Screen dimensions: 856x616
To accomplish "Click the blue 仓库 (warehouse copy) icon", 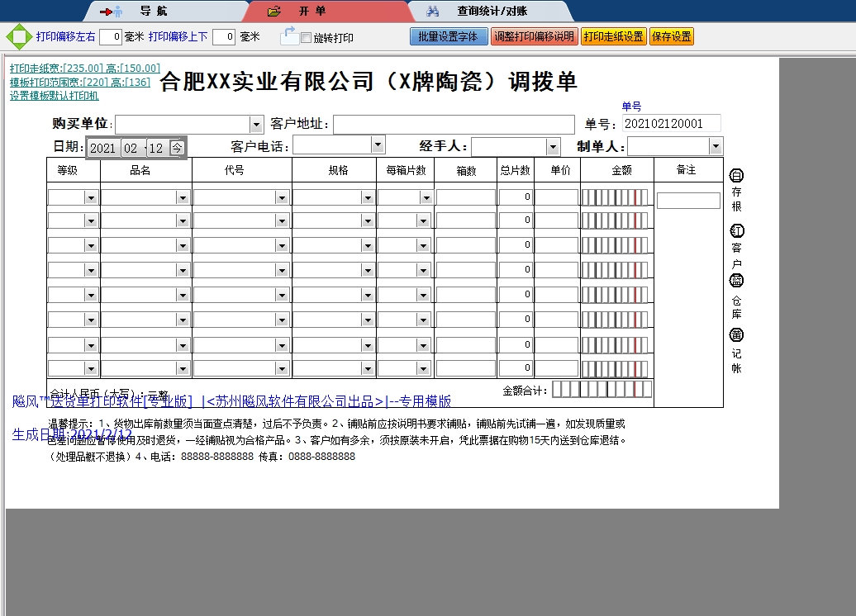I will pos(736,283).
